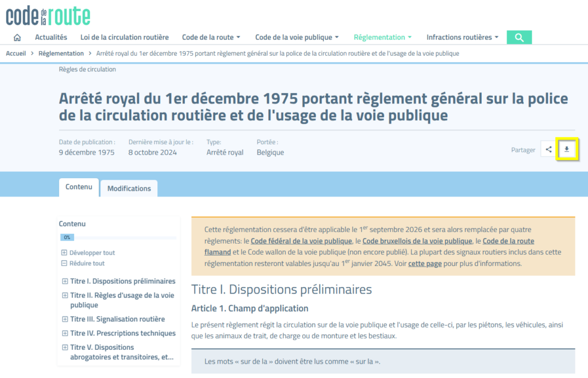Expand Titre I. Dispositions préliminaires plus icon
The width and height of the screenshot is (588, 378).
(x=65, y=281)
